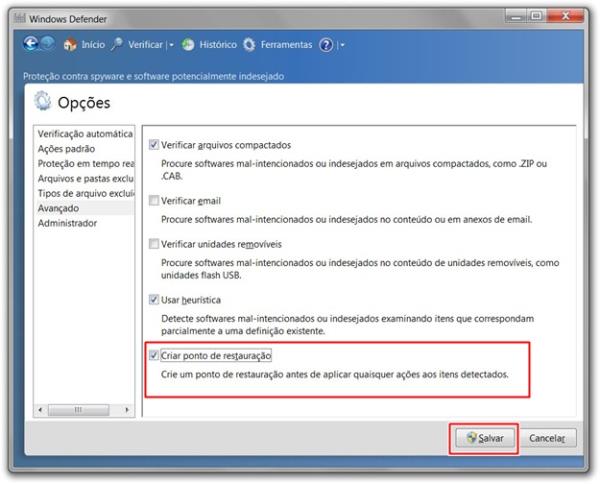Open help via question mark icon
The height and width of the screenshot is (484, 600).
(x=326, y=45)
